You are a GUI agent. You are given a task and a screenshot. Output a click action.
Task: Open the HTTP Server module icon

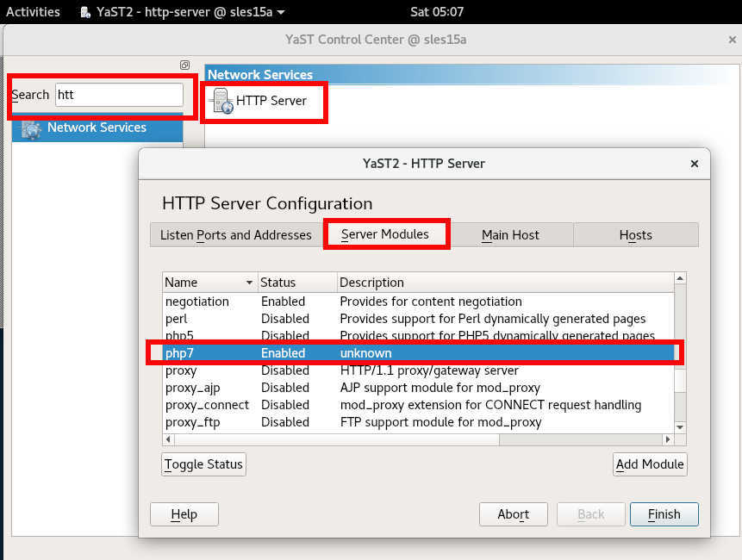pyautogui.click(x=221, y=101)
